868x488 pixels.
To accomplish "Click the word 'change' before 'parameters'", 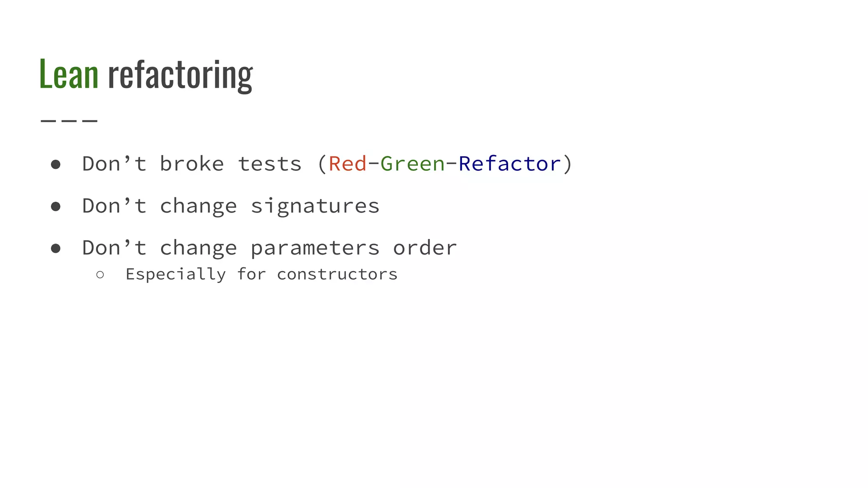I will 198,249.
